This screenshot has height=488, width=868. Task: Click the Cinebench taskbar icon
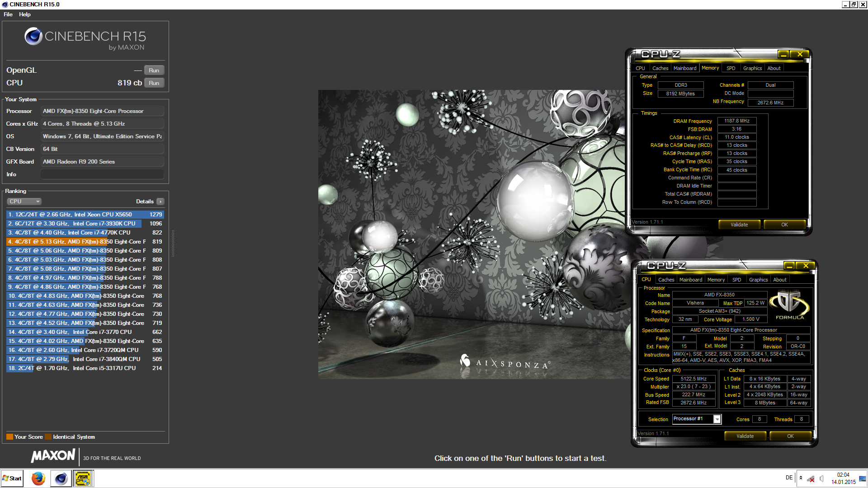61,478
